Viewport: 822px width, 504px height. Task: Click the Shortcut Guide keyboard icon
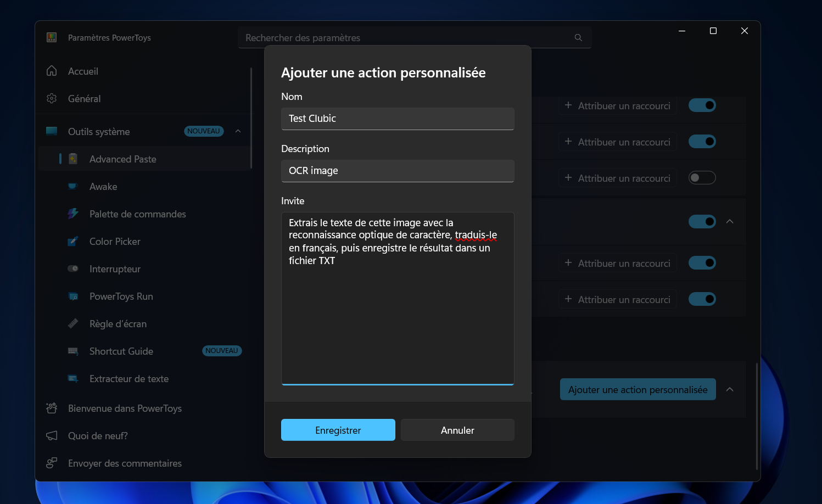pos(73,351)
